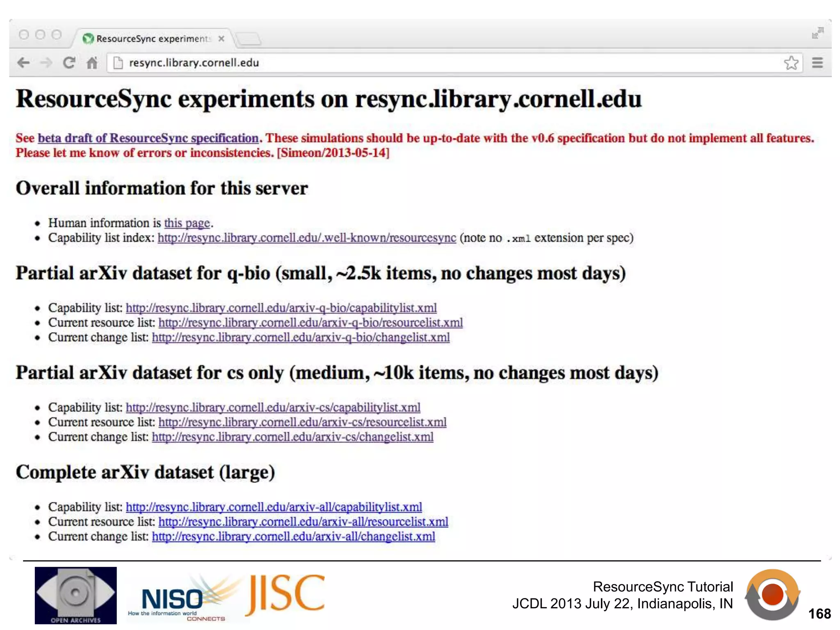Follow the 'this page' link

(187, 223)
